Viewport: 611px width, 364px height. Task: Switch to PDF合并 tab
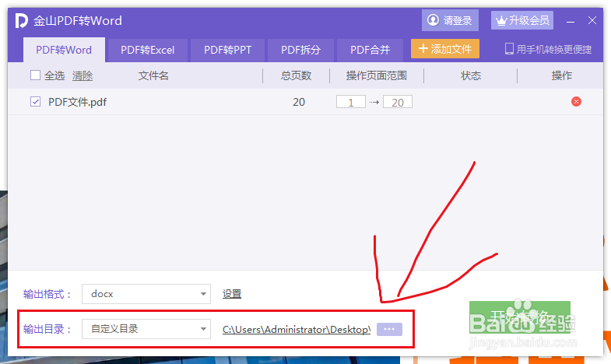[x=370, y=50]
